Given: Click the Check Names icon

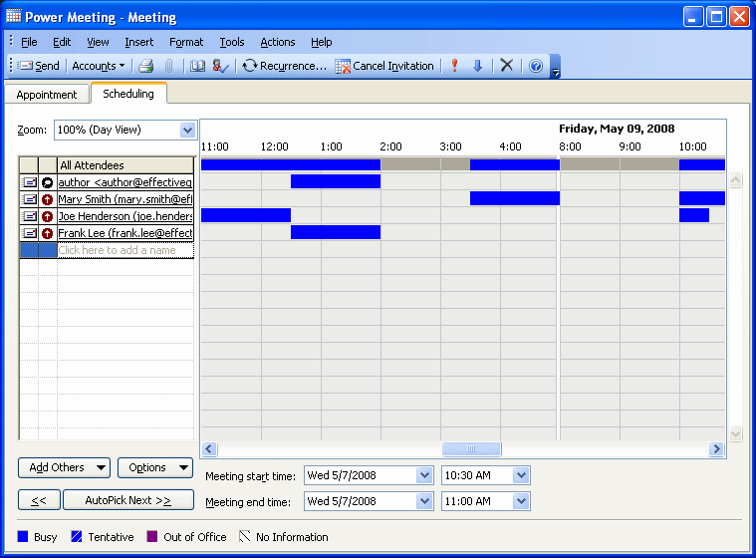Looking at the screenshot, I should [x=220, y=66].
